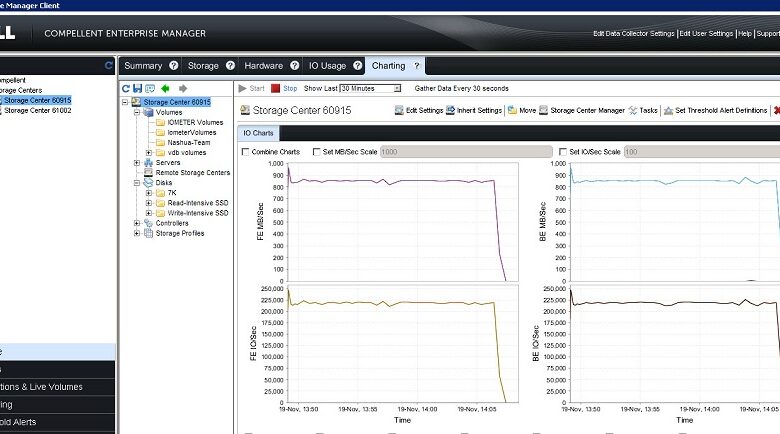Collapse the Volumes tree node
The image size is (780, 434).
coord(137,112)
